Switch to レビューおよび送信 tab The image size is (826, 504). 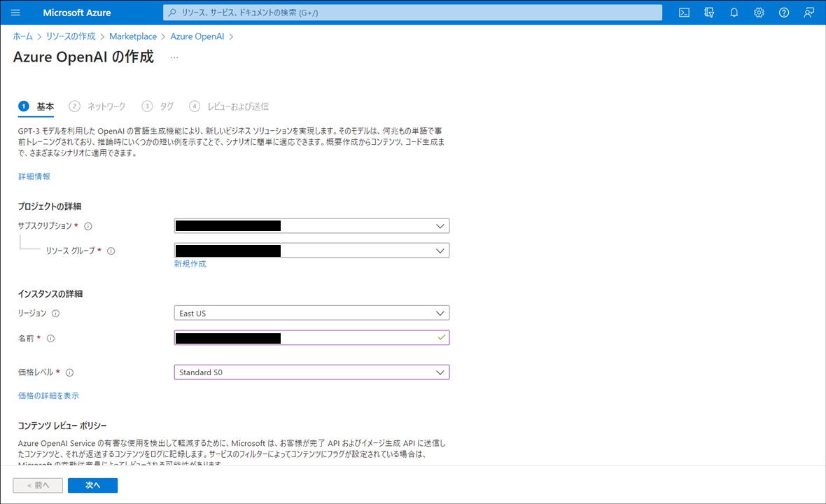point(229,106)
